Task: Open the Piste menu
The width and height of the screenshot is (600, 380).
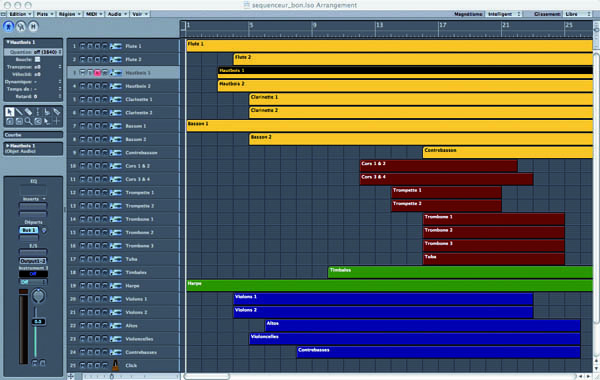Action: click(x=44, y=14)
